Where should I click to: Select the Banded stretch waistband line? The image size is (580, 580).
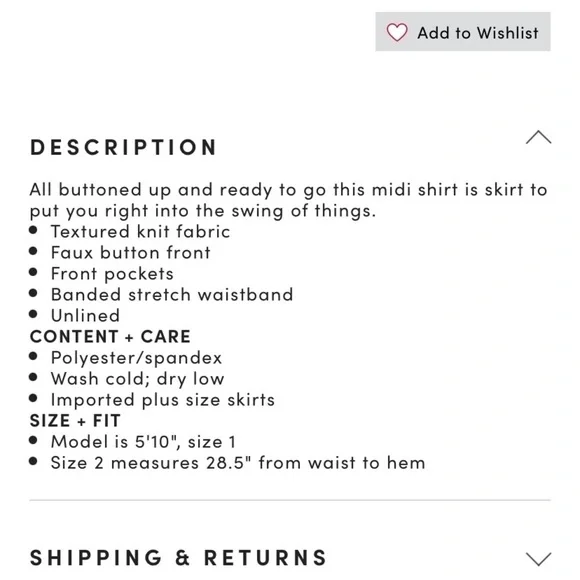pyautogui.click(x=172, y=295)
